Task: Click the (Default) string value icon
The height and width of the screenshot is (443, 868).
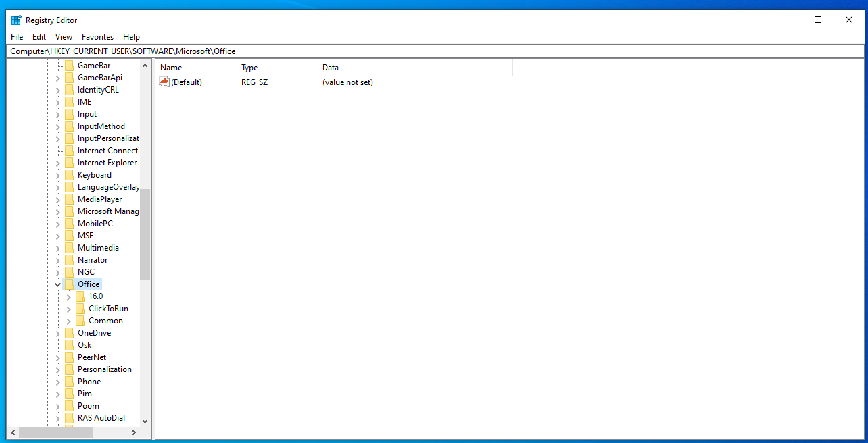Action: tap(164, 82)
